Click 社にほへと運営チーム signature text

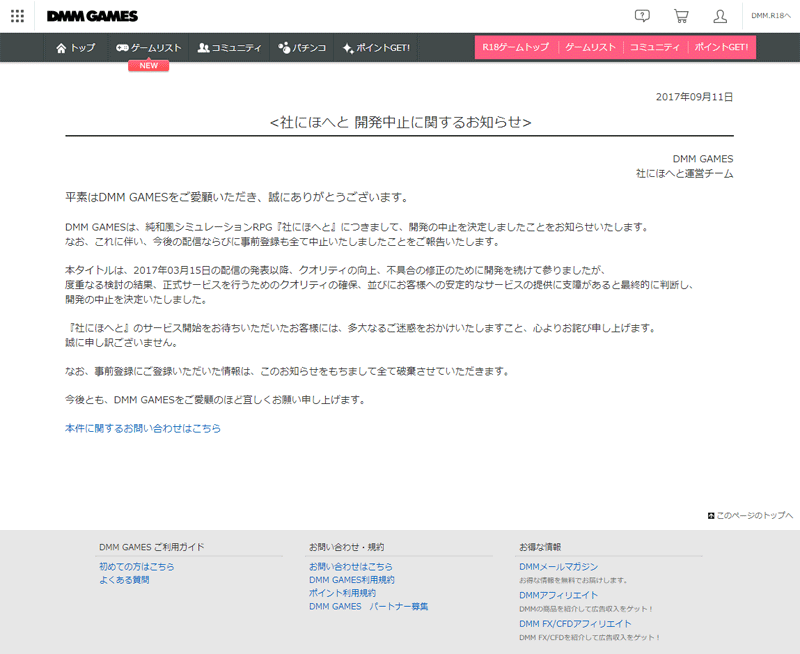pyautogui.click(x=684, y=174)
